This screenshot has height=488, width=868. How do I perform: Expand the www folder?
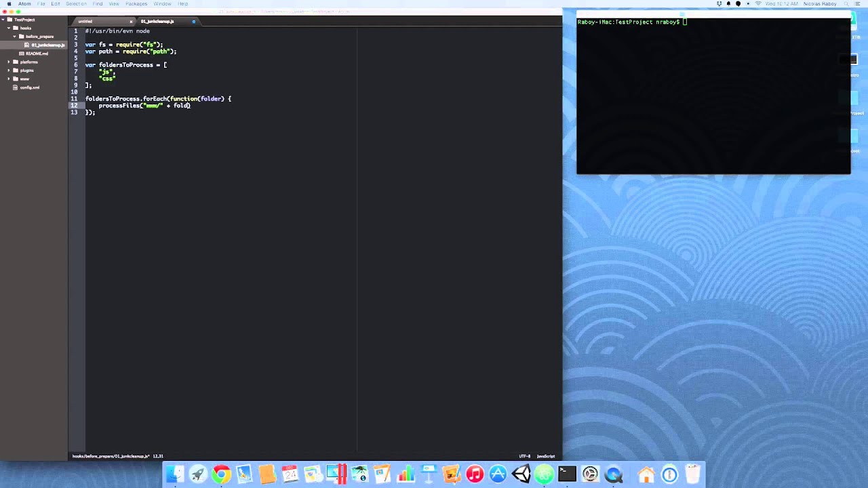click(9, 79)
